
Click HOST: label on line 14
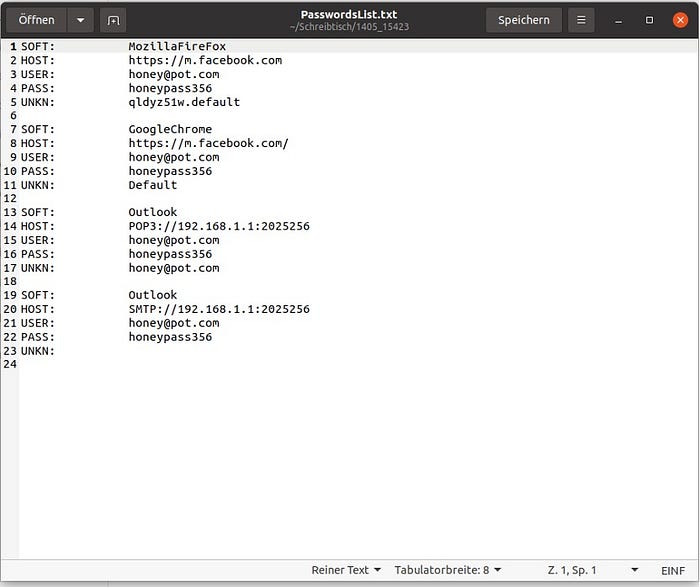coord(38,226)
